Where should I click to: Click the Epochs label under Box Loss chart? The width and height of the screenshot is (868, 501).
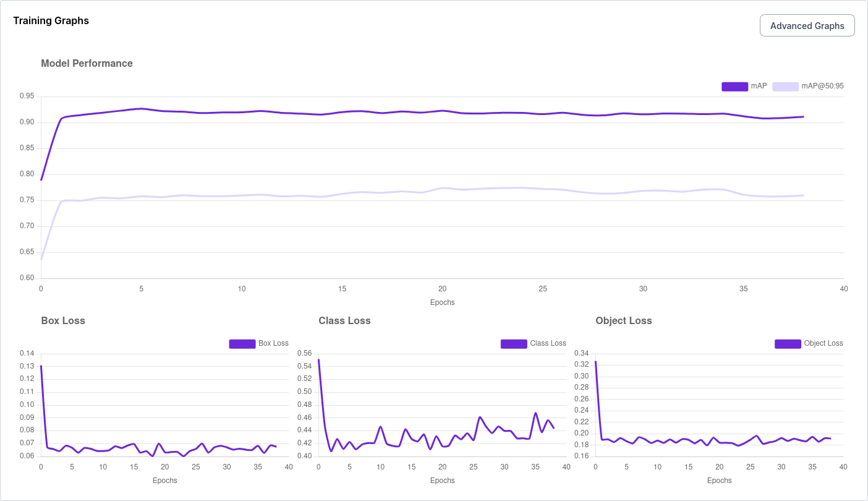pyautogui.click(x=164, y=481)
